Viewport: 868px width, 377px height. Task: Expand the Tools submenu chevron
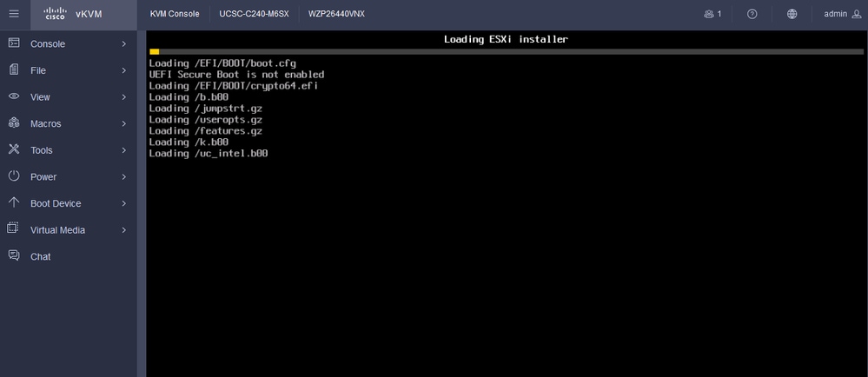pos(124,150)
